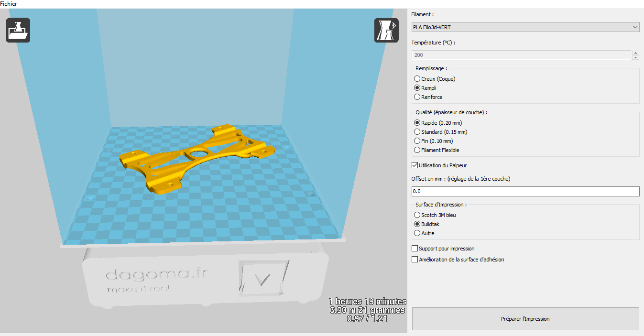
Task: Click the Offset en mm réglage label
Action: click(x=461, y=179)
